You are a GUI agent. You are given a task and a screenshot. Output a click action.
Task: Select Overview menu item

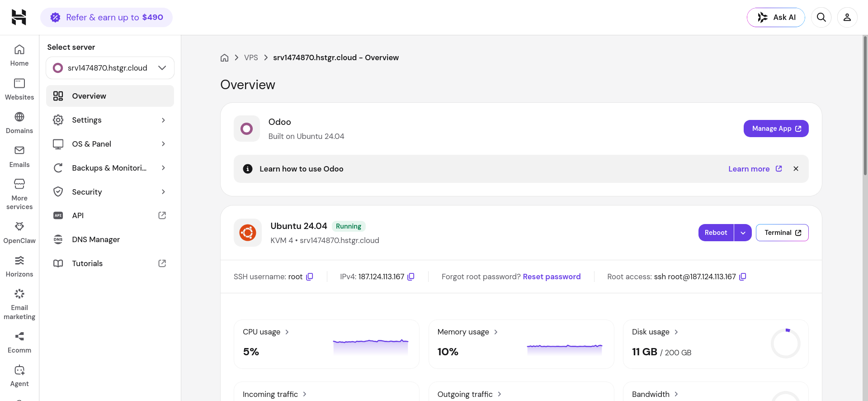[110, 96]
